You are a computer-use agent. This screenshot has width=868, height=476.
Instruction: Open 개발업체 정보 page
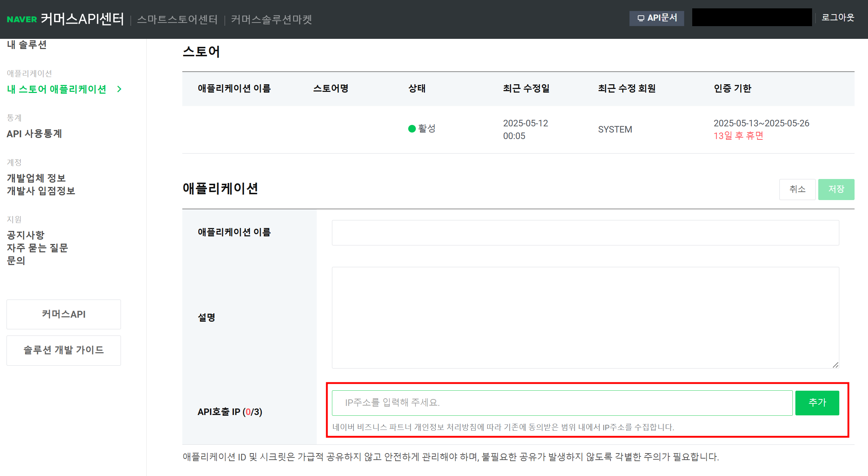click(x=36, y=178)
